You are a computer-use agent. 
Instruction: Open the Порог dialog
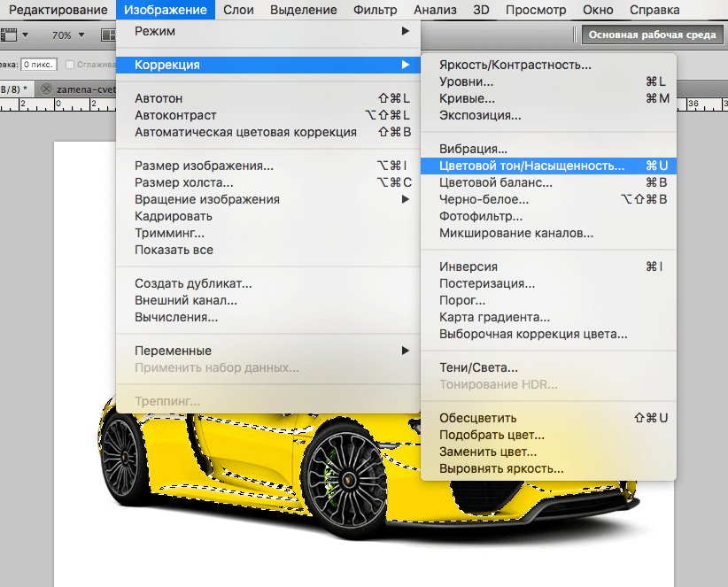pyautogui.click(x=548, y=300)
